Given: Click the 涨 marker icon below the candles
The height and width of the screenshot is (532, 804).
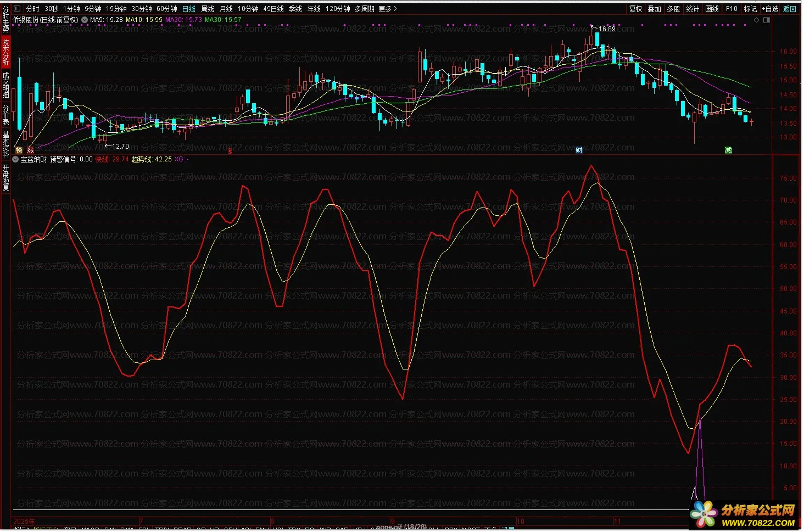Looking at the screenshot, I should click(x=31, y=150).
